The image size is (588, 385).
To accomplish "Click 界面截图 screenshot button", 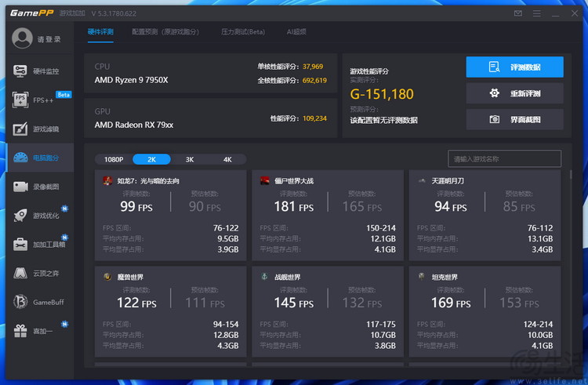I will tap(514, 120).
